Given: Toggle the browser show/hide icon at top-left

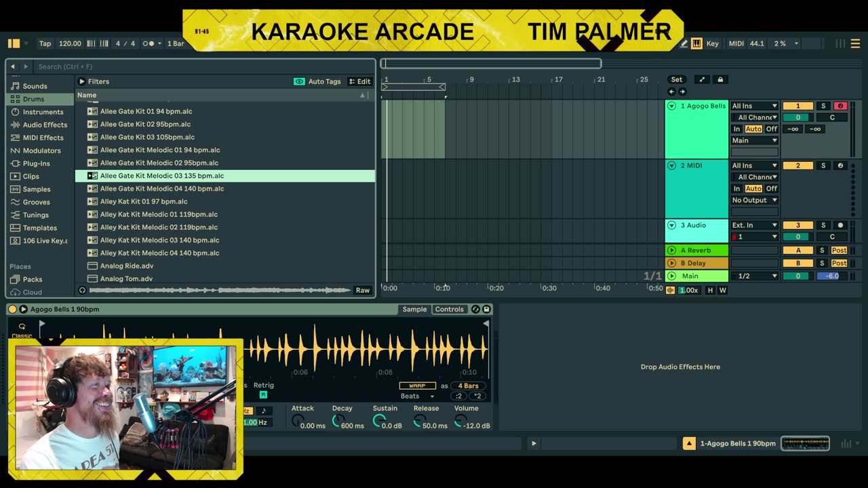Looking at the screenshot, I should 14,43.
